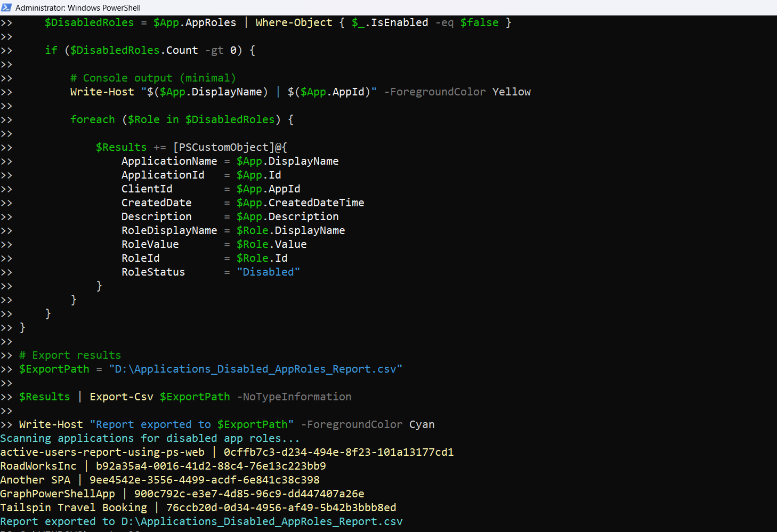Click the "# Console output (minimal)" comment
The width and height of the screenshot is (777, 532).
coord(153,78)
